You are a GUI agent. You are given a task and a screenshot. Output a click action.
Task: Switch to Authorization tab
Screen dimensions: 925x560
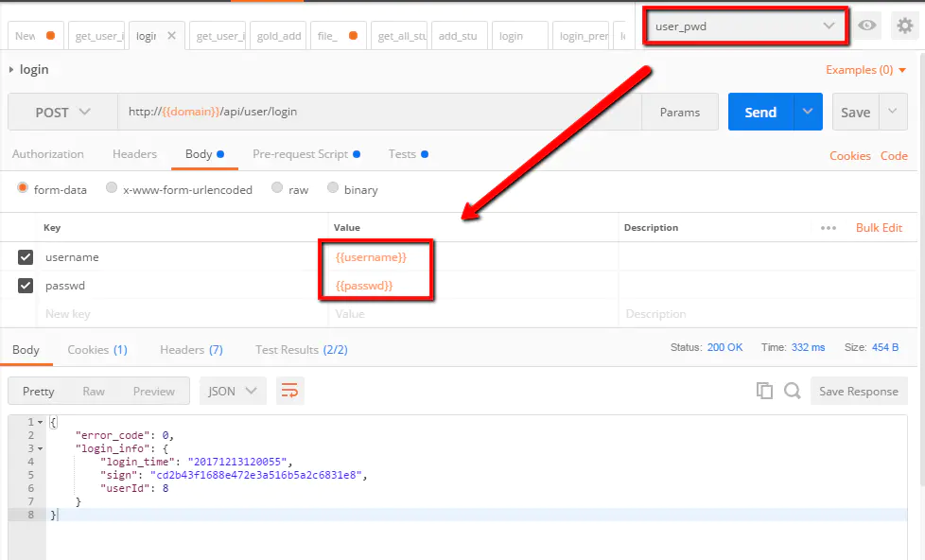48,154
